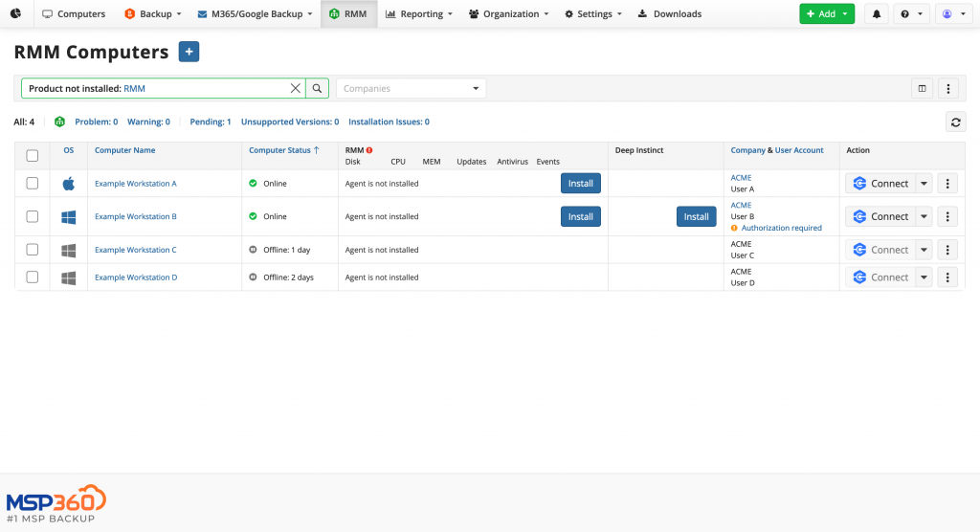Screen dimensions: 980x532
Task: Open the notifications bell
Action: pyautogui.click(x=876, y=14)
